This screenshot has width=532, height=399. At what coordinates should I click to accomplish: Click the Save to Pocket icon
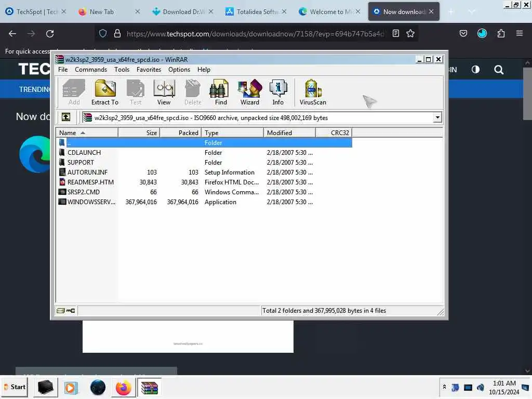(463, 34)
